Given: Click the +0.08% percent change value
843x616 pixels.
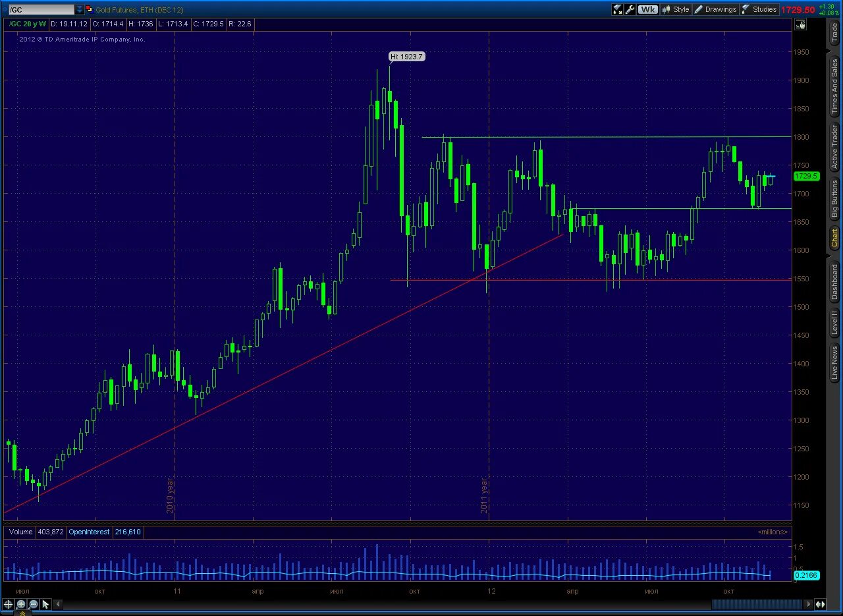Looking at the screenshot, I should coord(829,13).
